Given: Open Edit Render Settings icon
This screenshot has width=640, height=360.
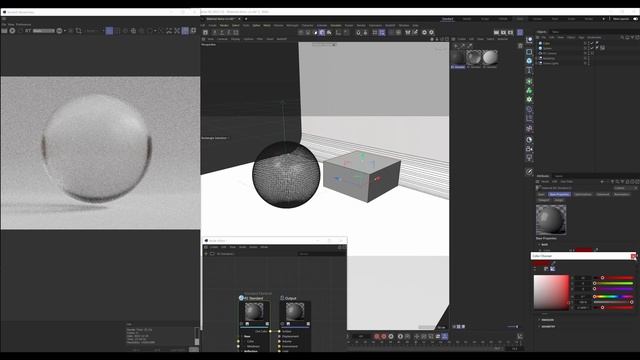Looking at the screenshot, I should click(x=511, y=32).
